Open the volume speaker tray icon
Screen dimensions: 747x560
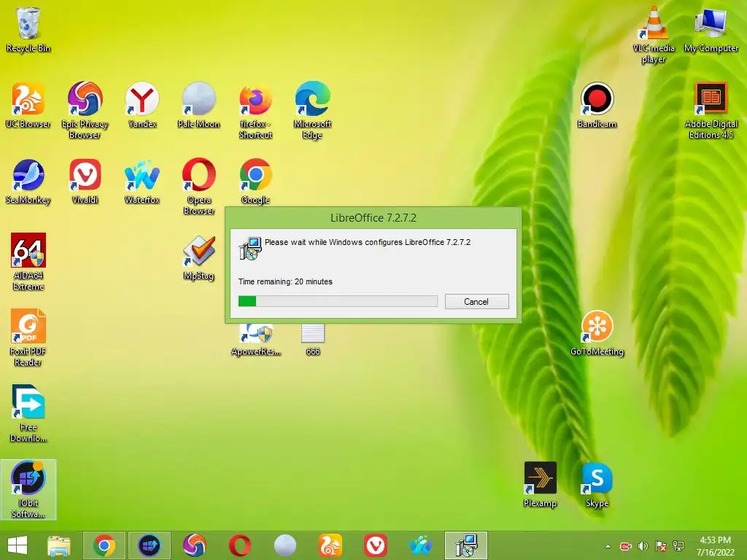[x=643, y=546]
